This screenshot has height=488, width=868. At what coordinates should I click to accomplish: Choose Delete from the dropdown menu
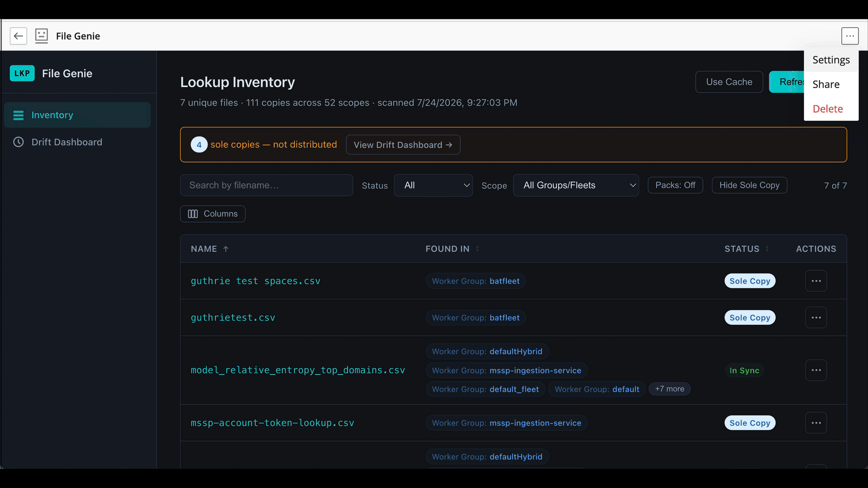(831, 109)
